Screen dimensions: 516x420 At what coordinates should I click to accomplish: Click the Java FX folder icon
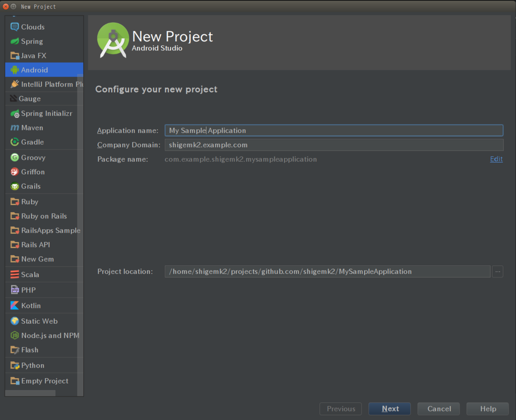point(15,55)
